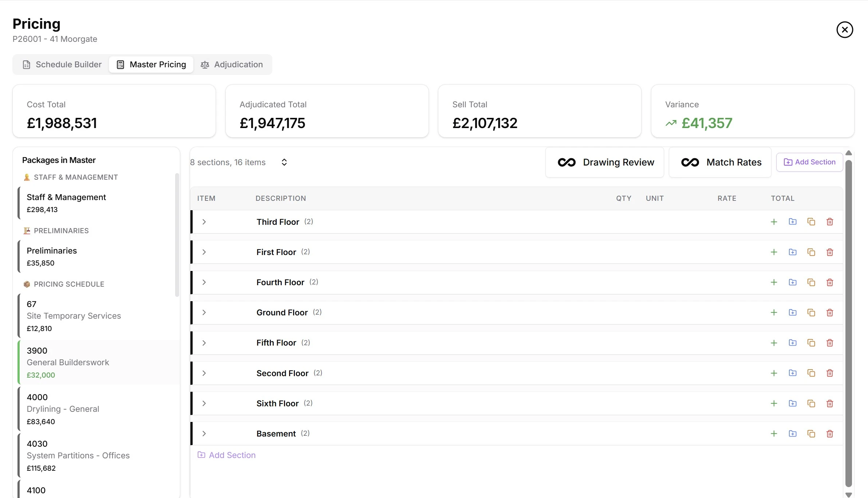Add a subsection under First Floor

click(793, 252)
